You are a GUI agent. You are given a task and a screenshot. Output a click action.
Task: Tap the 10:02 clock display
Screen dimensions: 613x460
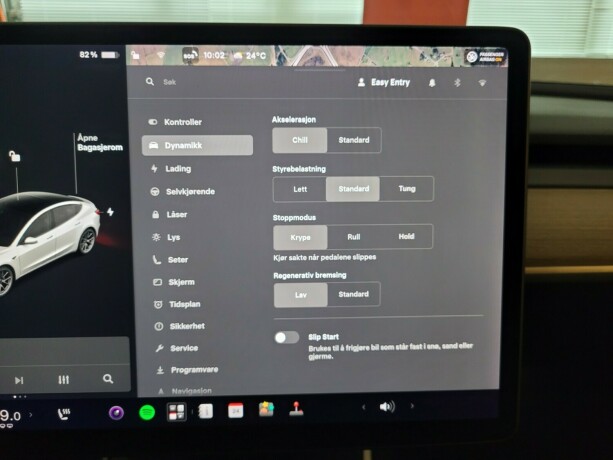[x=214, y=55]
